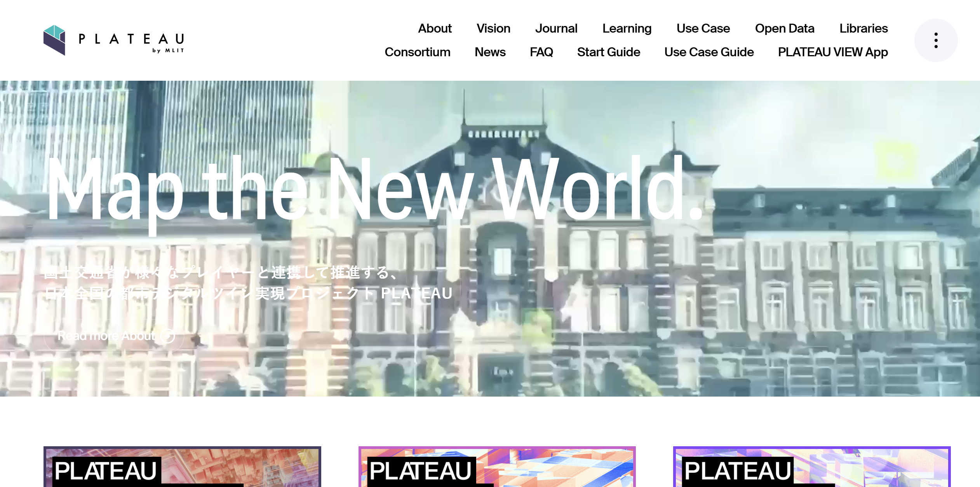Open the Libraries page

point(863,28)
